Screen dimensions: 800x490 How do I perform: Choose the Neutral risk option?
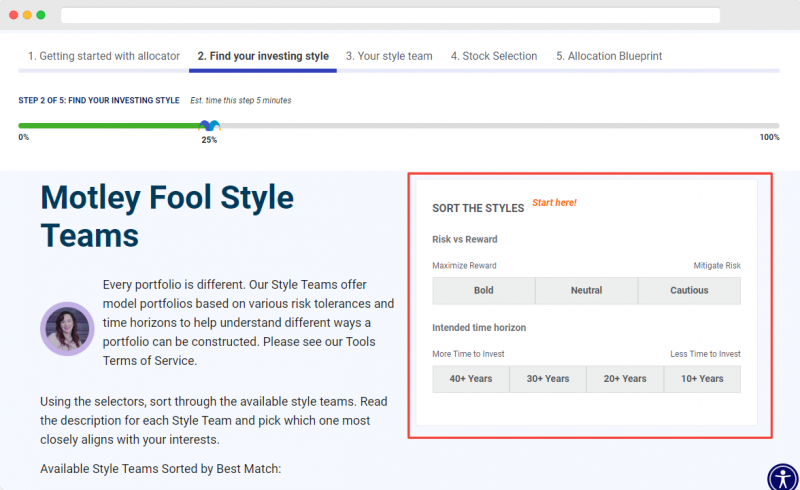tap(587, 290)
